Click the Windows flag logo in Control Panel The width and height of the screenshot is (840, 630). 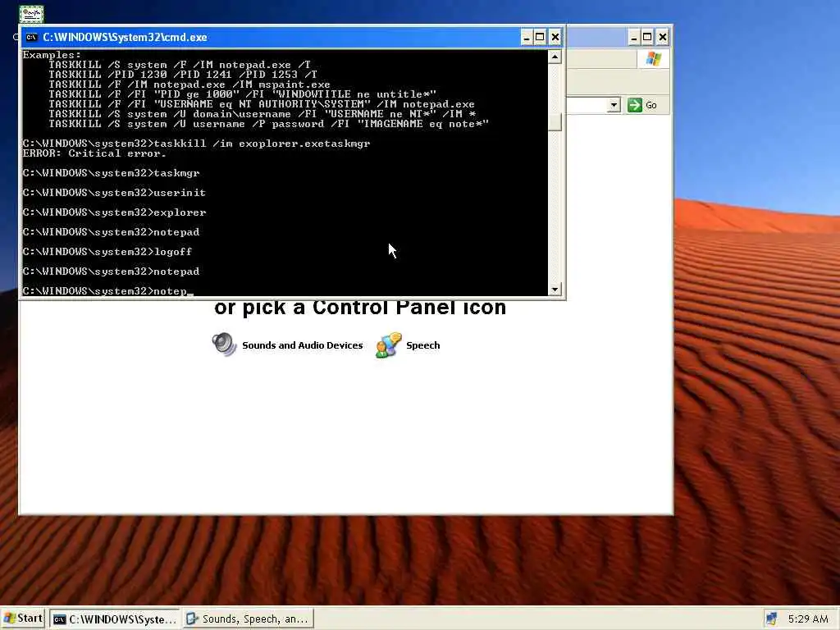coord(653,59)
